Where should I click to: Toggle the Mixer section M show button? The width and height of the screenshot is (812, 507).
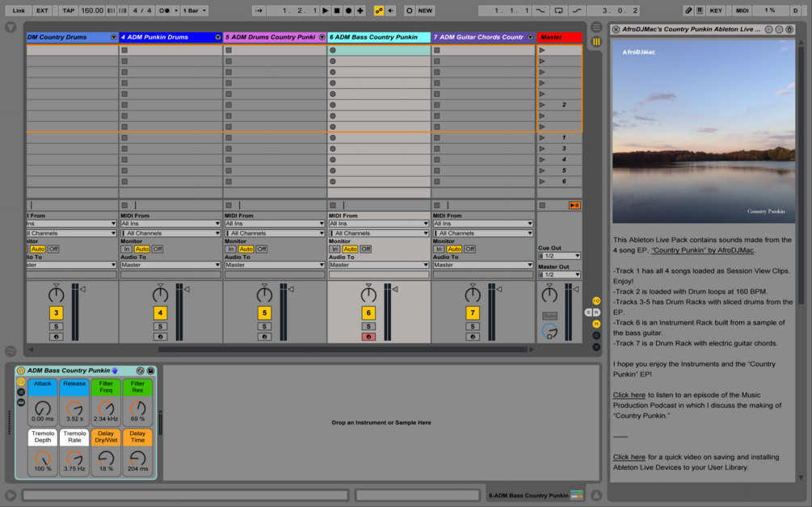pyautogui.click(x=596, y=324)
